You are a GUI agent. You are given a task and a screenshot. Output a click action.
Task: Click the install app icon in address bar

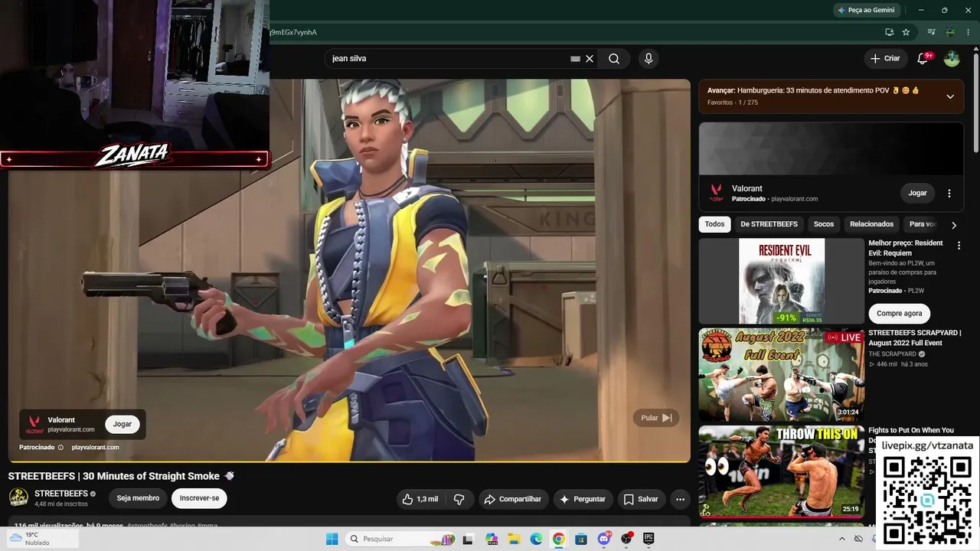889,32
